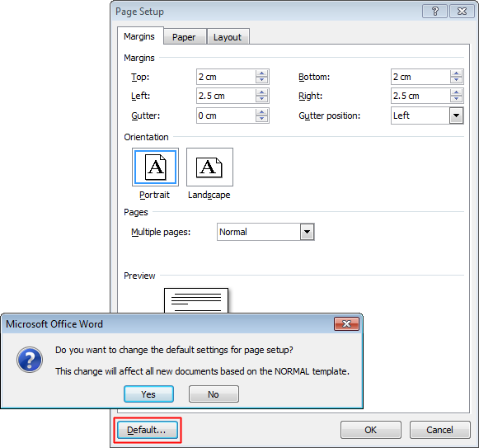479x448 pixels.
Task: Select Portrait orientation icon
Action: coord(155,167)
